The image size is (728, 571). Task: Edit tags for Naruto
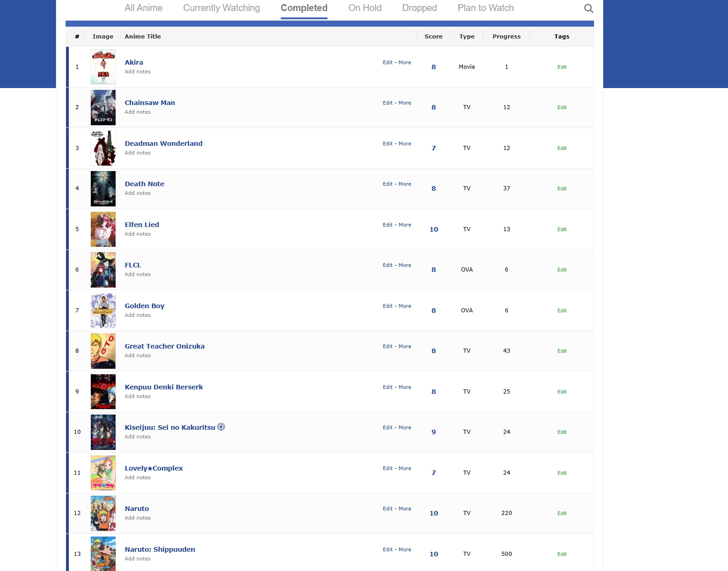pyautogui.click(x=562, y=513)
